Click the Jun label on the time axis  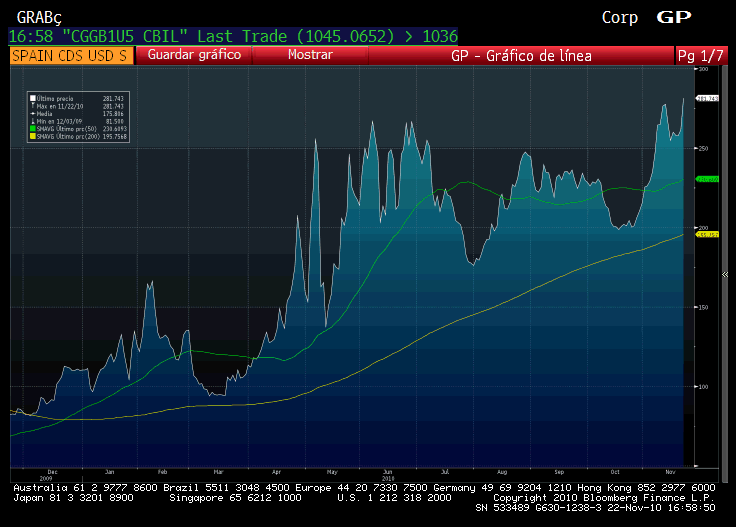[x=388, y=472]
